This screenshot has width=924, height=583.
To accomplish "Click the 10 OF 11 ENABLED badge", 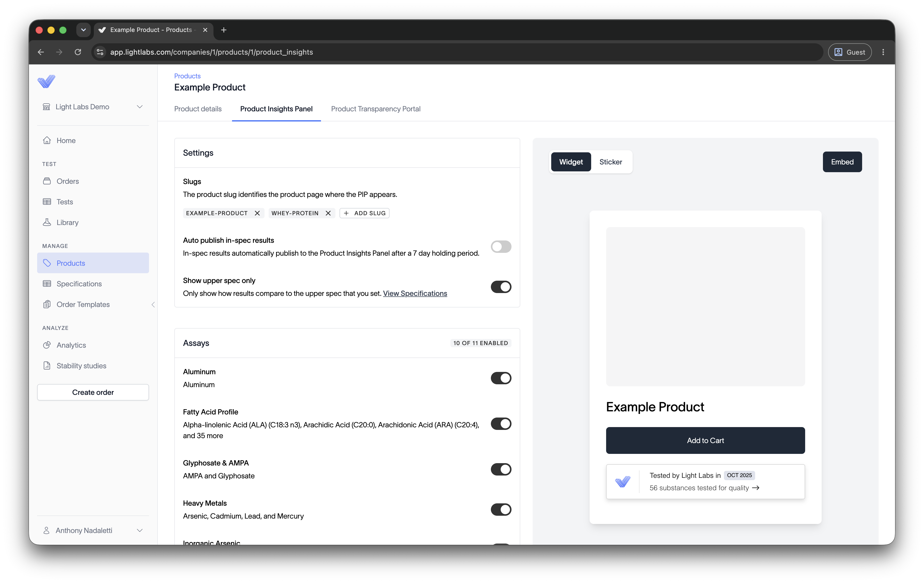I will (480, 343).
